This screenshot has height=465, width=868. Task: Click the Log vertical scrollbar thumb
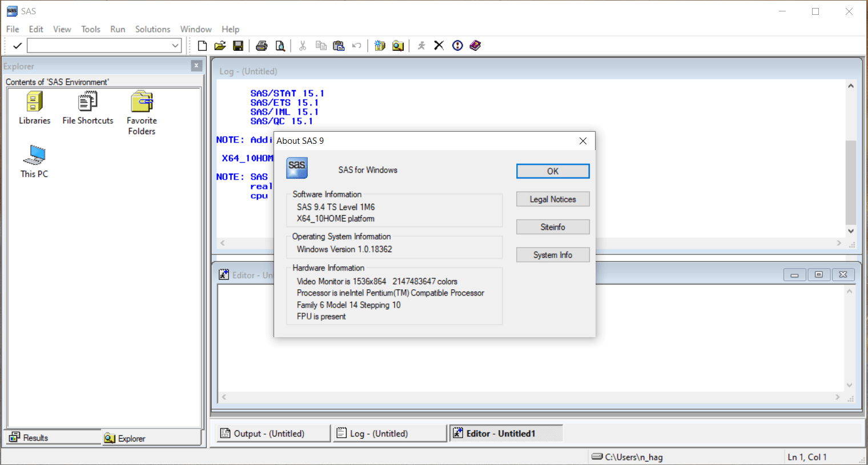click(851, 182)
